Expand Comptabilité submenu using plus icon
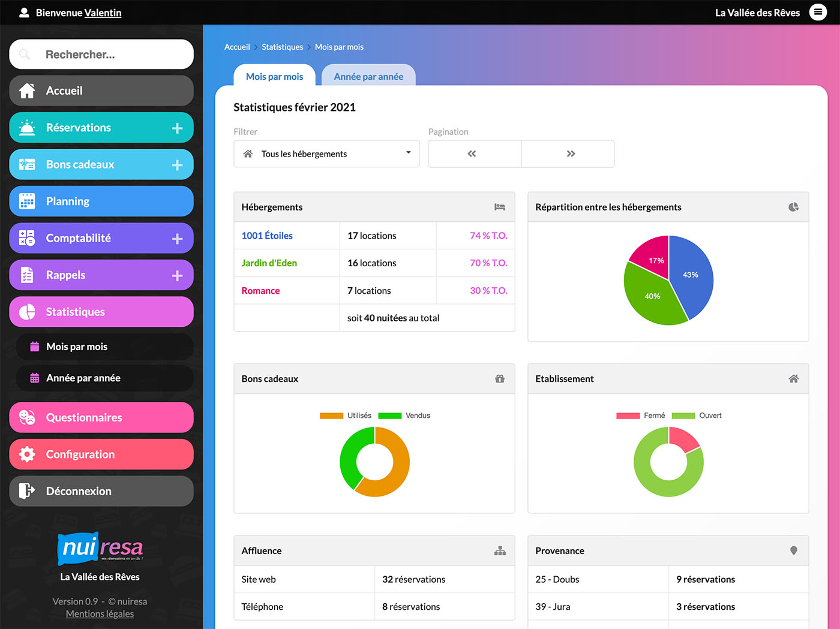Image resolution: width=840 pixels, height=629 pixels. (x=177, y=239)
